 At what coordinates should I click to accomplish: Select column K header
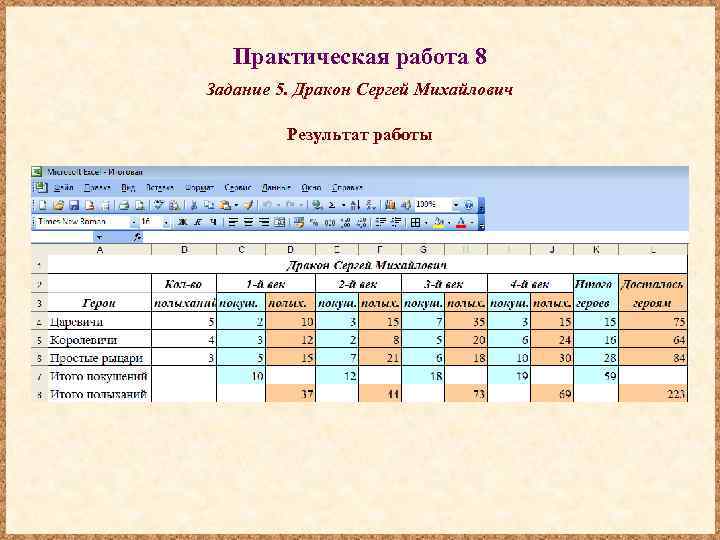[596, 250]
